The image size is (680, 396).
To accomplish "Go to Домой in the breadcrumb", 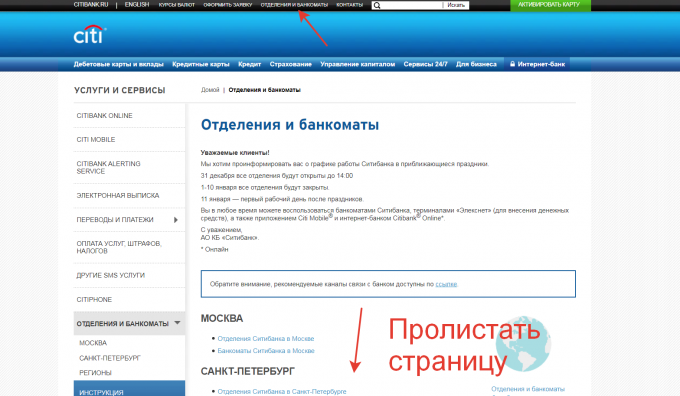I will tap(210, 90).
